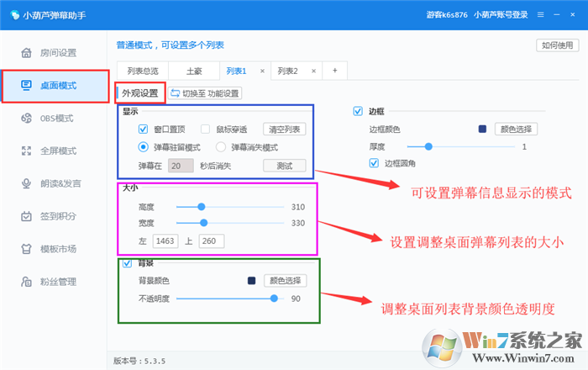Click the 边框颜色 color swatch
The width and height of the screenshot is (588, 370).
point(482,129)
